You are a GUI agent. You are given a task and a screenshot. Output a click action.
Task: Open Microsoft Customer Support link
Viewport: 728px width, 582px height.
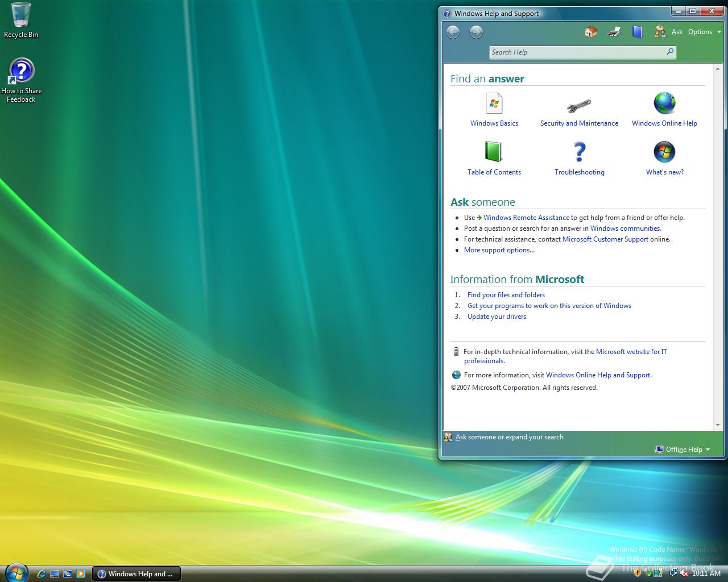[605, 239]
